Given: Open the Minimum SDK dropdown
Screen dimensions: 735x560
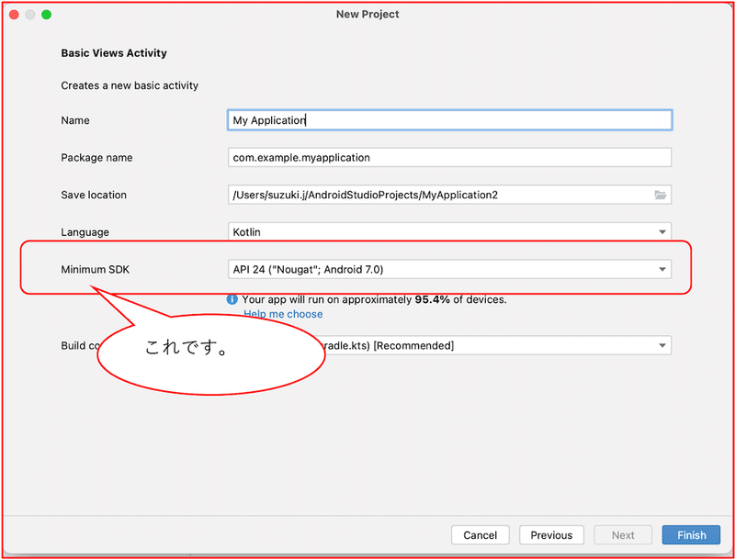Looking at the screenshot, I should (x=449, y=269).
